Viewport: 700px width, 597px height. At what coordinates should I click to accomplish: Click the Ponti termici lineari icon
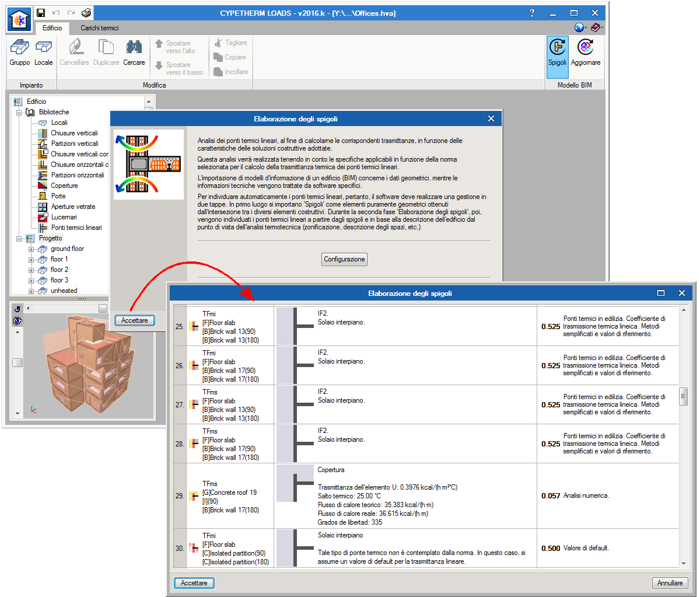click(42, 228)
